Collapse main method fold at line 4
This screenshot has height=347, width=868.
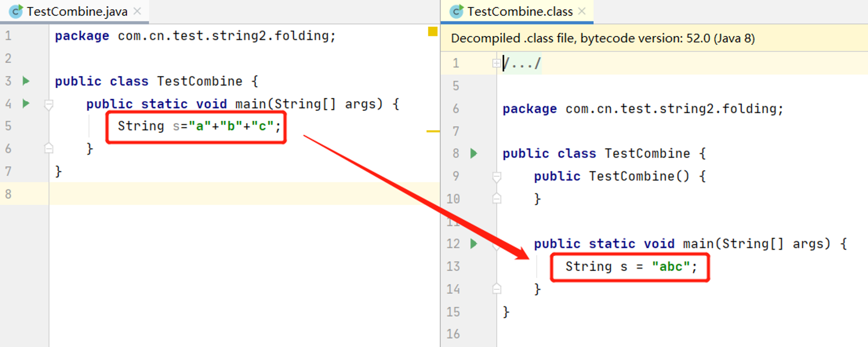49,104
